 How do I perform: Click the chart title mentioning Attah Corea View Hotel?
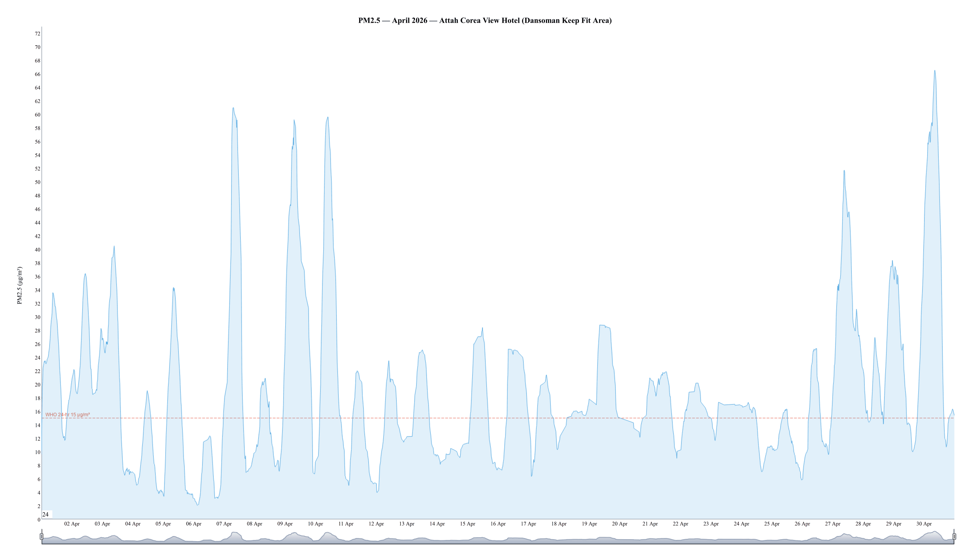tap(485, 20)
